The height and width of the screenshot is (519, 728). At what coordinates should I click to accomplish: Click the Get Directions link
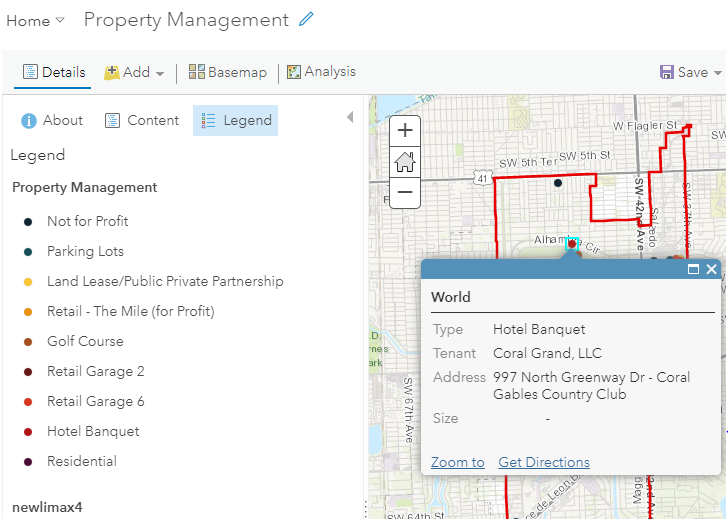click(x=544, y=462)
